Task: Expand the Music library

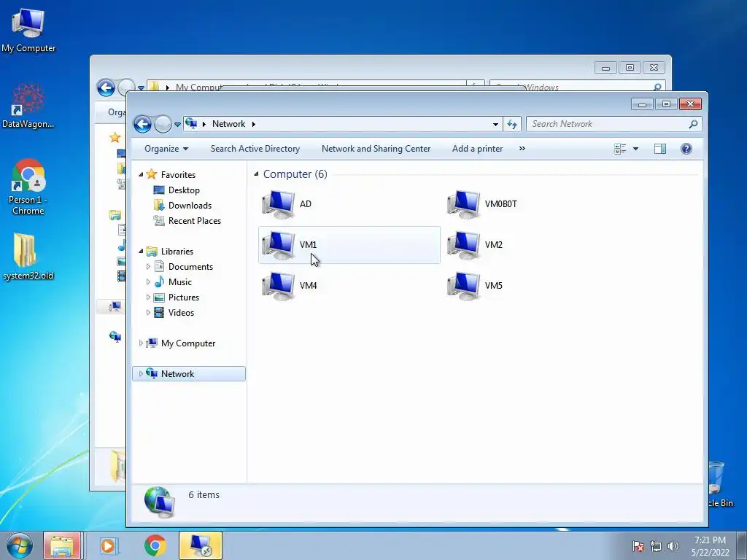Action: pos(148,282)
